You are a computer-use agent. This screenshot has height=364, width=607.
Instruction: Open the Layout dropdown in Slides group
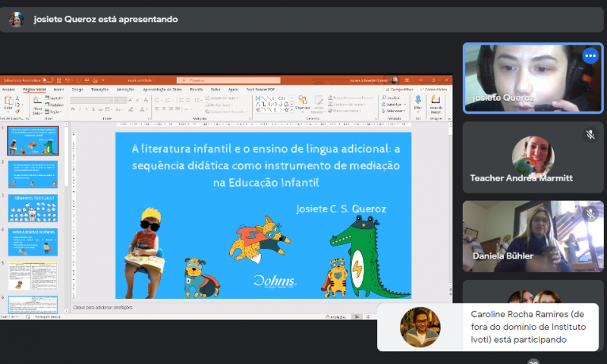tap(54, 98)
